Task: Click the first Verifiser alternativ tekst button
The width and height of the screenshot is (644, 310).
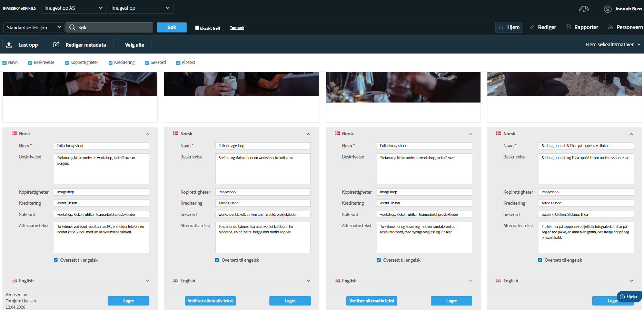Action: (x=210, y=301)
